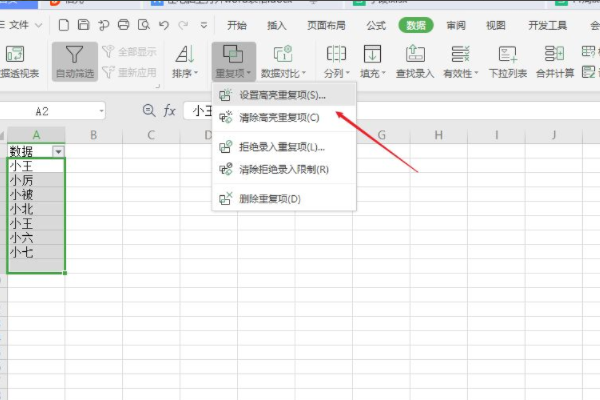The width and height of the screenshot is (600, 400).
Task: Switch to the 公式 tab
Action: click(x=376, y=26)
